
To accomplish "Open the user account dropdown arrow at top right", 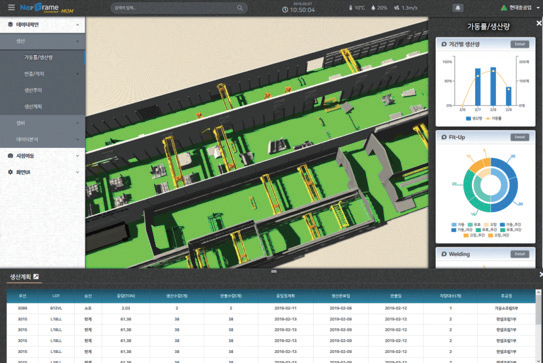I will click(538, 8).
